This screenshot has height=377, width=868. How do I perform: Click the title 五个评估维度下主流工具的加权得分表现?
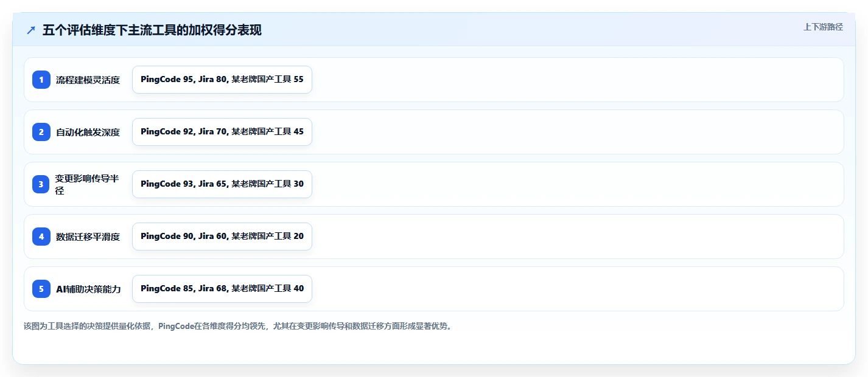pos(152,30)
